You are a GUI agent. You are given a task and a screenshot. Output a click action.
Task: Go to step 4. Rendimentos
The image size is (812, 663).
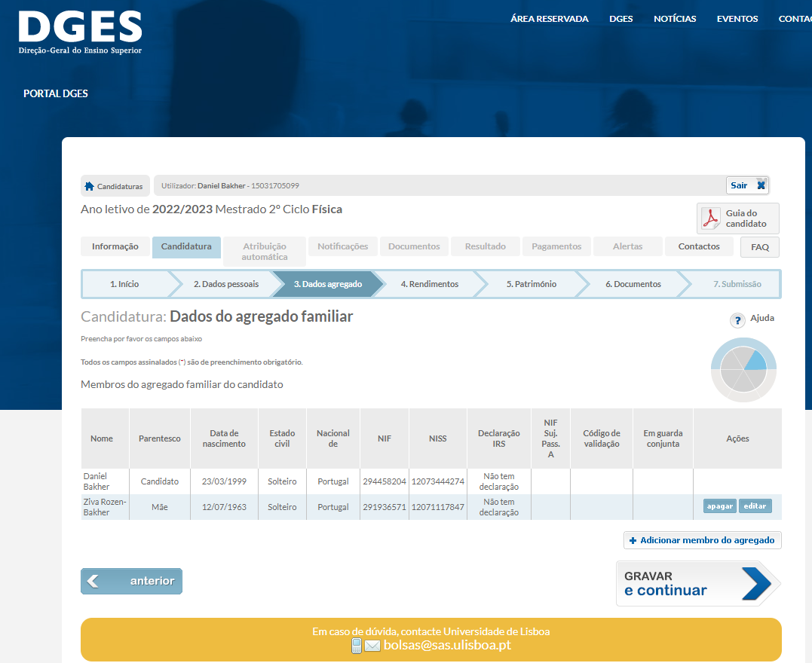click(x=430, y=284)
